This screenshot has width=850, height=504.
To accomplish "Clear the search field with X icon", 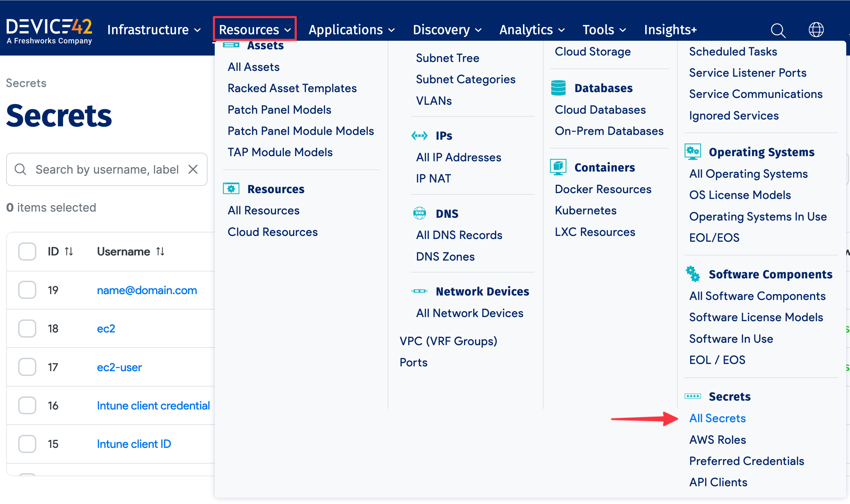I will (193, 169).
